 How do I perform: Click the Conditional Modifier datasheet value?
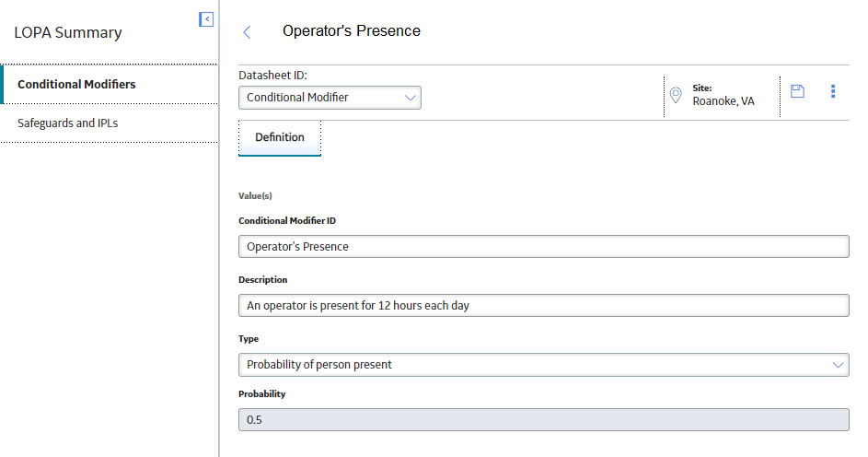(297, 98)
